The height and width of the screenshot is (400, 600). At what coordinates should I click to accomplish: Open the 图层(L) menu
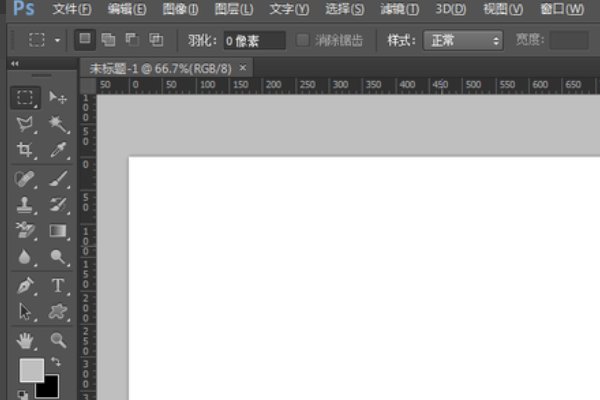pos(234,9)
